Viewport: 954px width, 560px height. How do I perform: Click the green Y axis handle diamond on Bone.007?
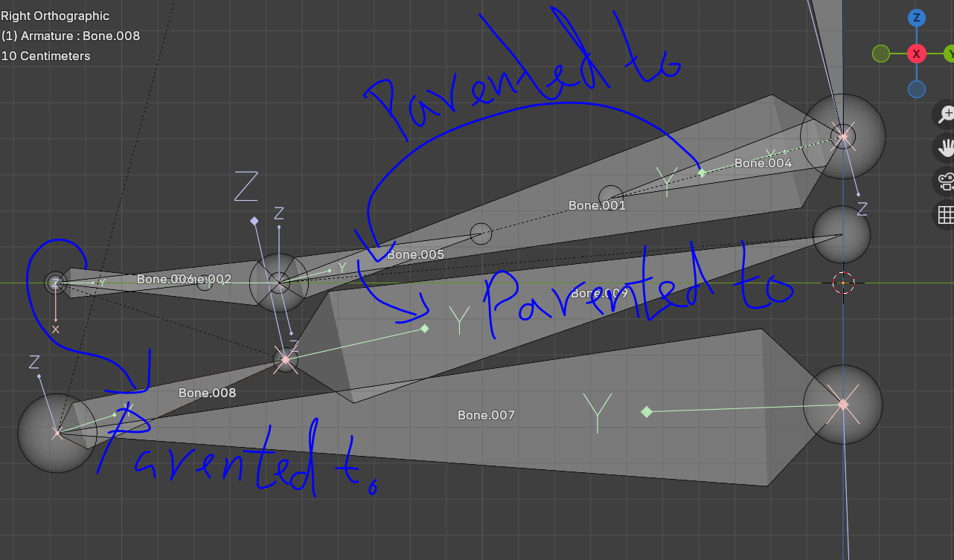click(646, 411)
